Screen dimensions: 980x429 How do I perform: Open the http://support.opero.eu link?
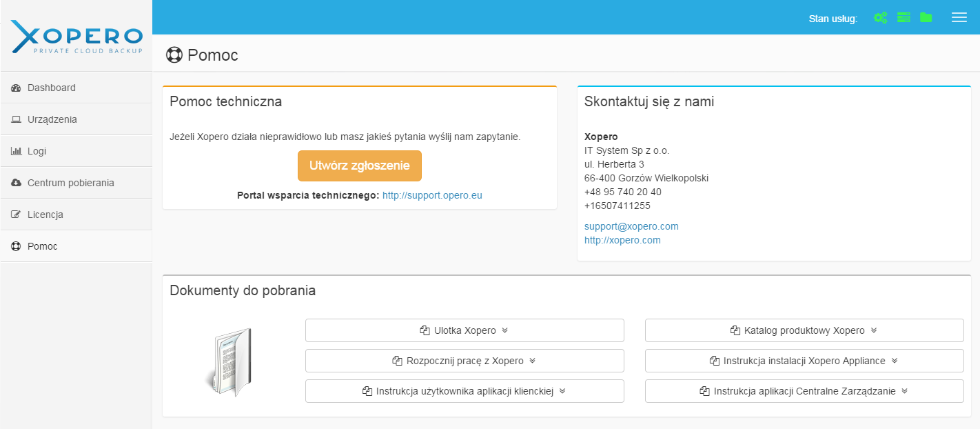coord(432,195)
